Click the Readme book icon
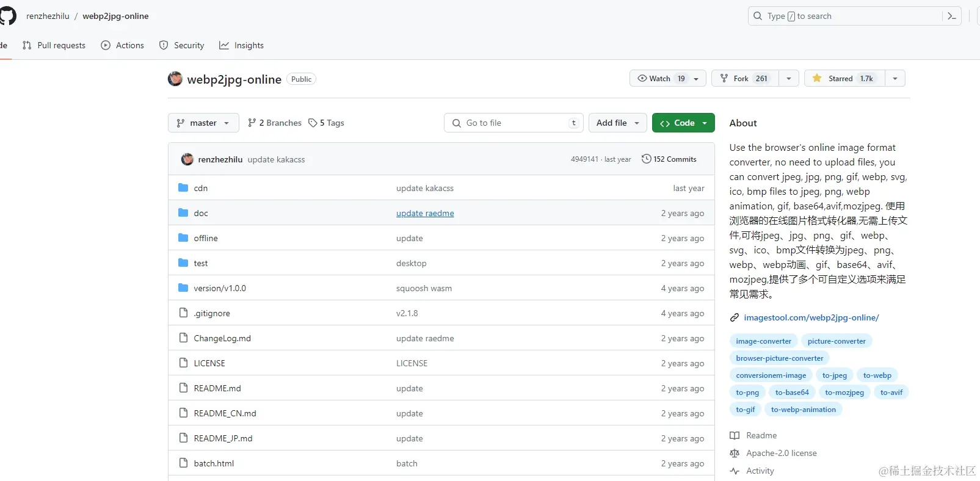The width and height of the screenshot is (980, 481). pyautogui.click(x=735, y=435)
